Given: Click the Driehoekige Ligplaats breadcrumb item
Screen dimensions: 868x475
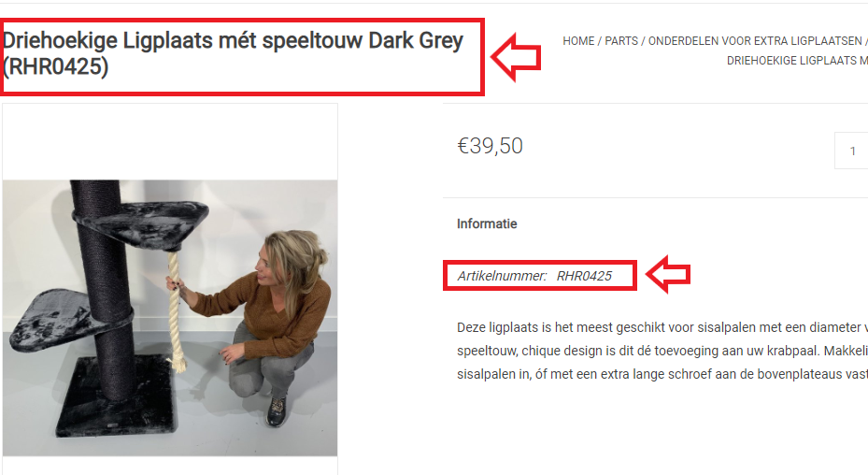Looking at the screenshot, I should 797,61.
